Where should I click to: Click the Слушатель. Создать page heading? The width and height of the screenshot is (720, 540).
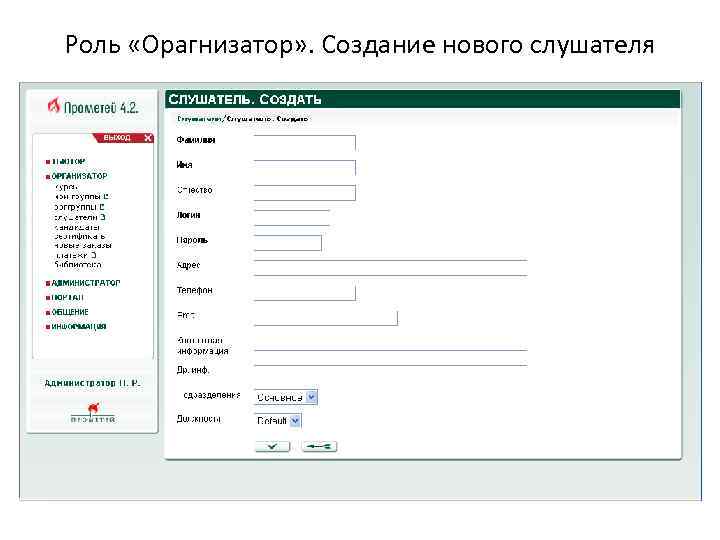pyautogui.click(x=244, y=99)
